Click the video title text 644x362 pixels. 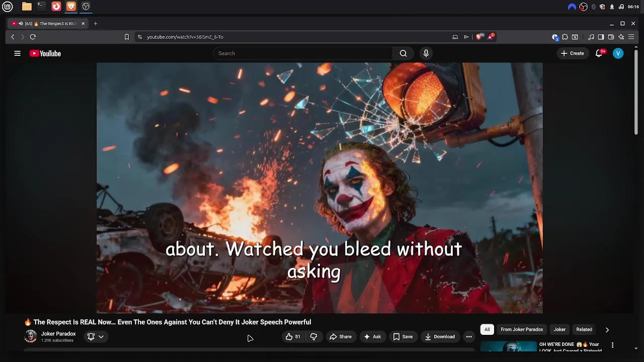[x=168, y=322]
